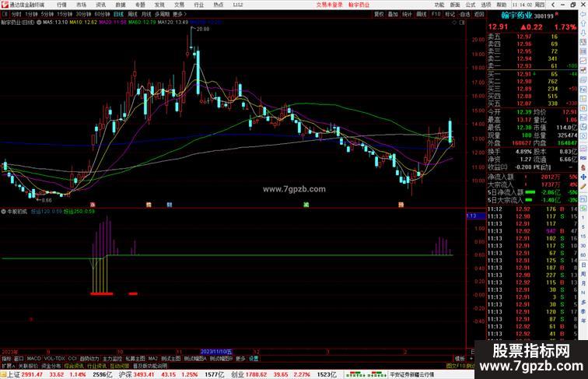Open the 资讯 menu
588x379 pixels.
tap(101, 5)
